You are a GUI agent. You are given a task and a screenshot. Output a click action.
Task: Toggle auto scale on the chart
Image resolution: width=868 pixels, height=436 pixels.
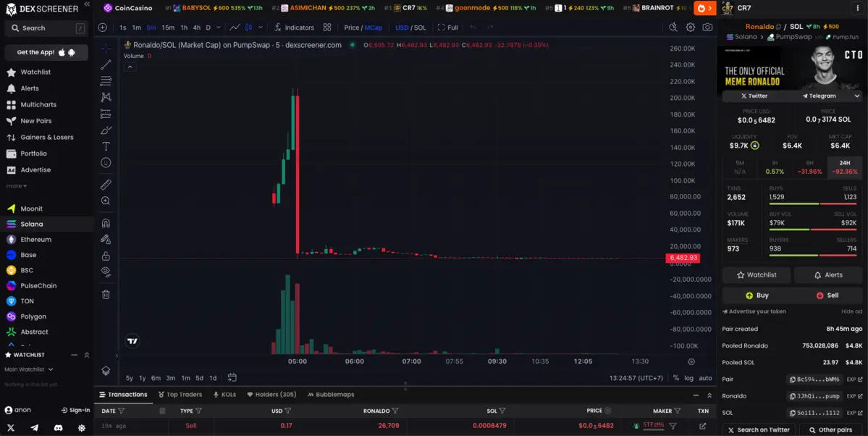tap(705, 378)
